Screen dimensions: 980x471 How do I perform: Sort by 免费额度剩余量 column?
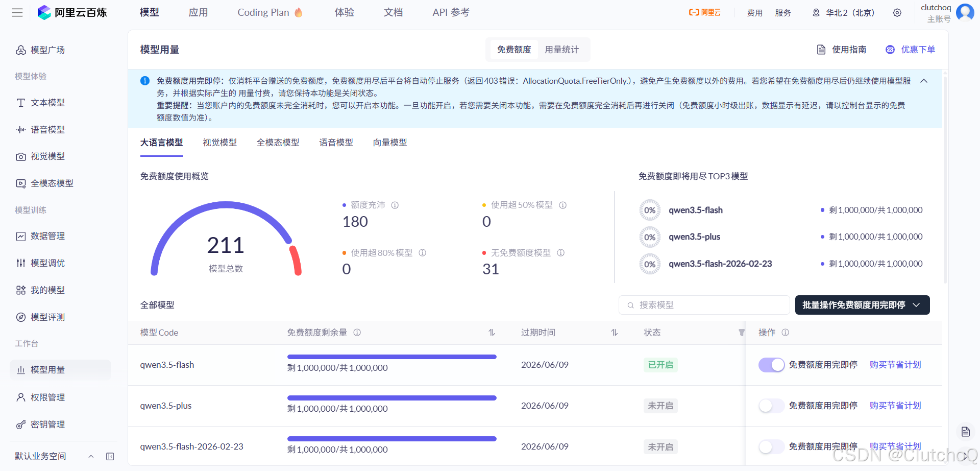(492, 333)
